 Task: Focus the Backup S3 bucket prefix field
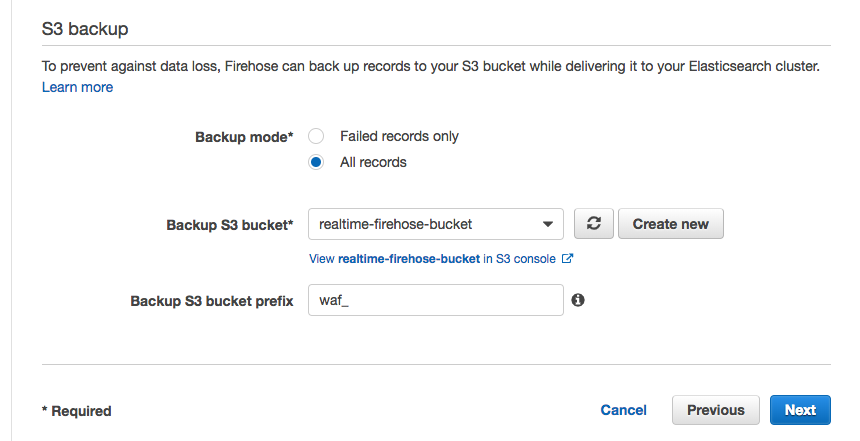pos(435,300)
